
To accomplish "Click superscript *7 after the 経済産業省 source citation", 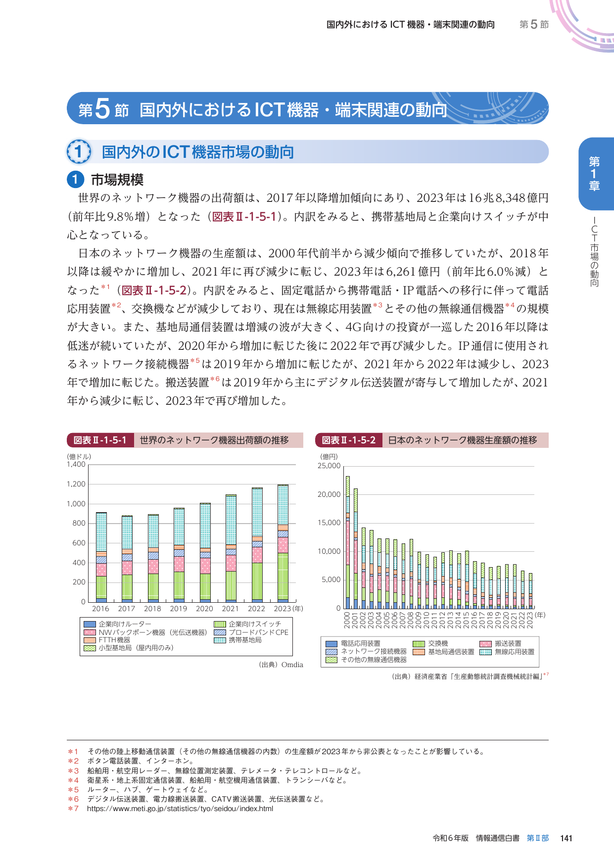I will point(546,675).
